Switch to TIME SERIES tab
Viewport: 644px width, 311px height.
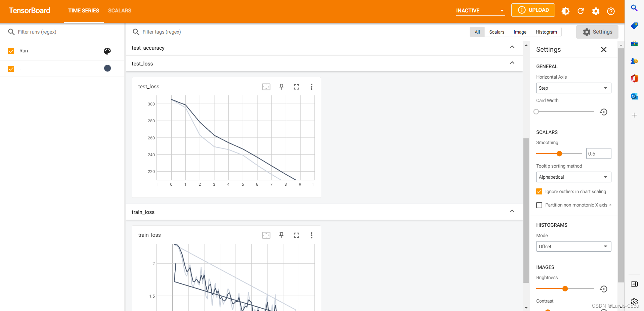84,11
